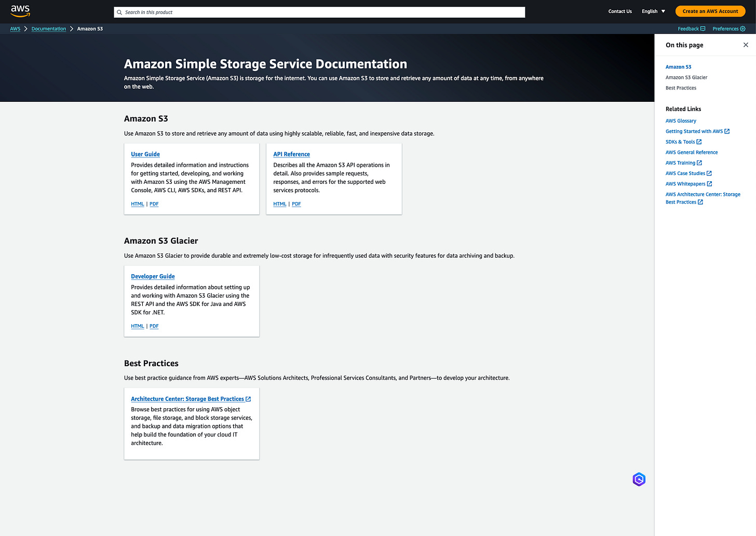Click the AWS logo in header
The height and width of the screenshot is (536, 756).
click(x=20, y=11)
